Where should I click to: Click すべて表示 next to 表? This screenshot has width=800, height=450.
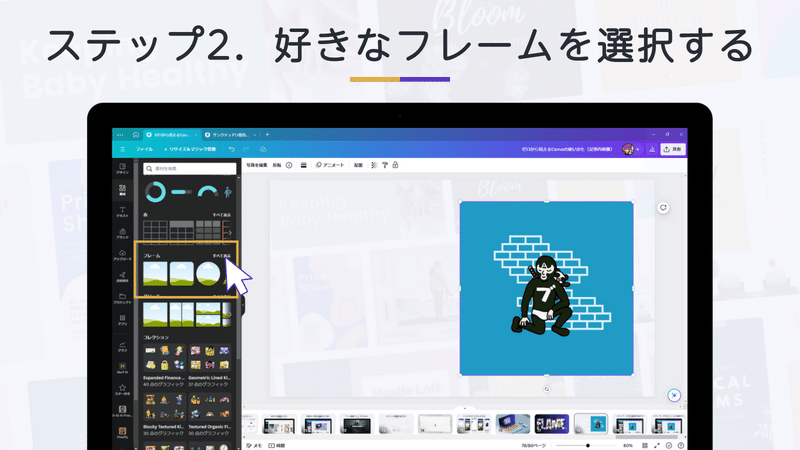click(221, 215)
